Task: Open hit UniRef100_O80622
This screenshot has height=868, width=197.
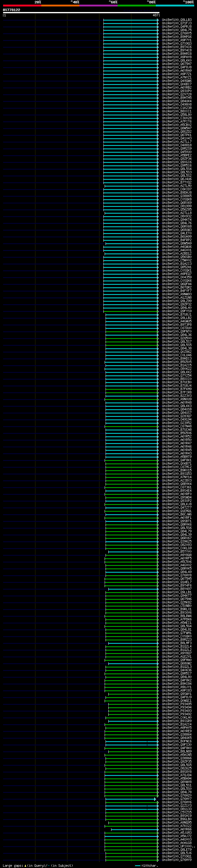Action: coord(177,369)
